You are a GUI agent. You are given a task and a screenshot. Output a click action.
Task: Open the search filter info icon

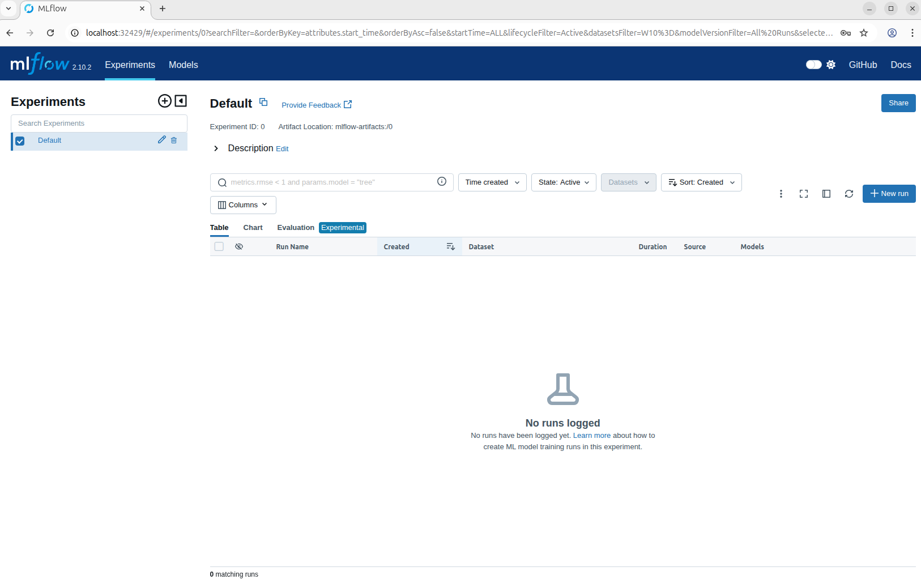point(442,181)
